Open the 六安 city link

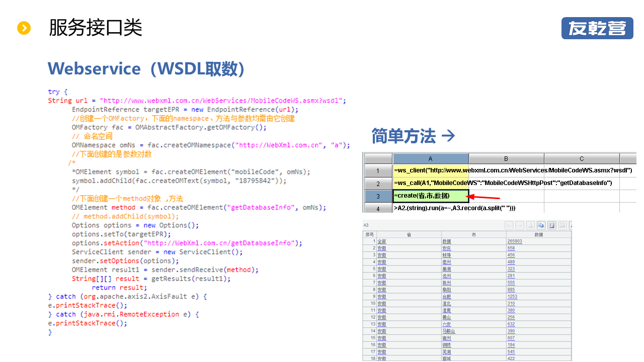pyautogui.click(x=447, y=324)
